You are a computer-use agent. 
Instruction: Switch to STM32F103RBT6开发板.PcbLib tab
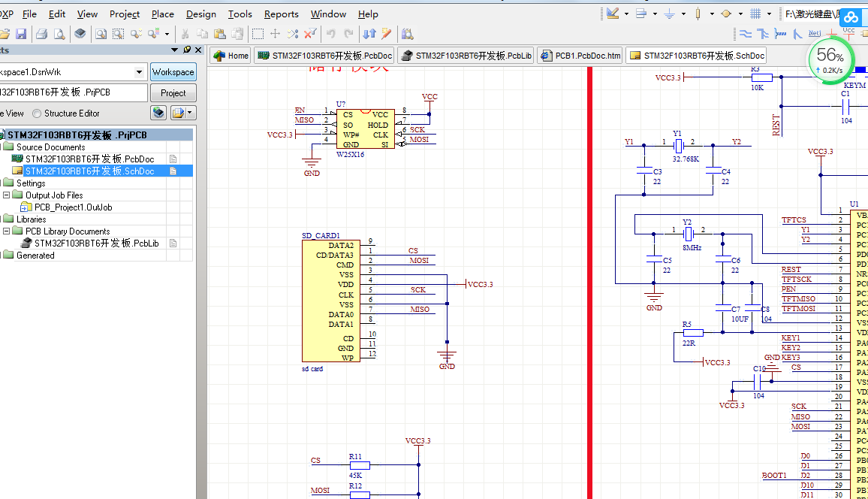tap(466, 56)
